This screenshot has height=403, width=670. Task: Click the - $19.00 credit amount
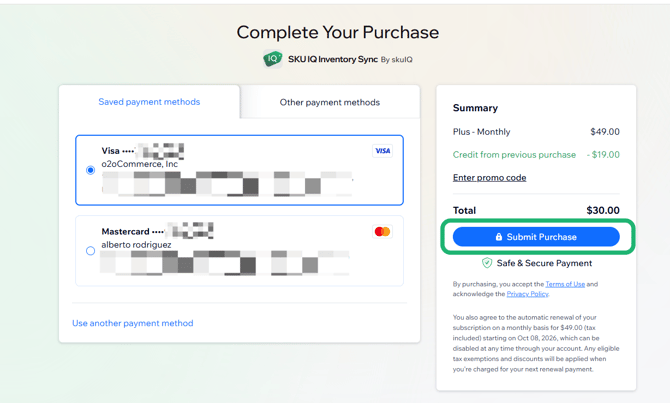coord(603,155)
